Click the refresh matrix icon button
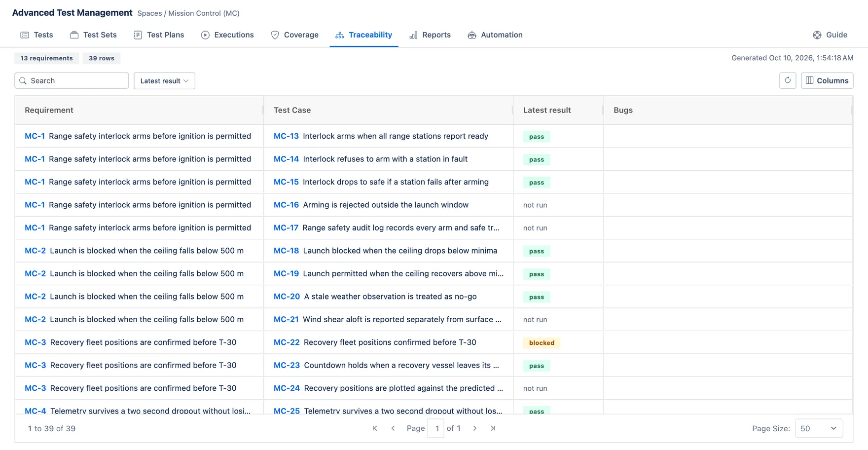This screenshot has width=868, height=450. 788,80
